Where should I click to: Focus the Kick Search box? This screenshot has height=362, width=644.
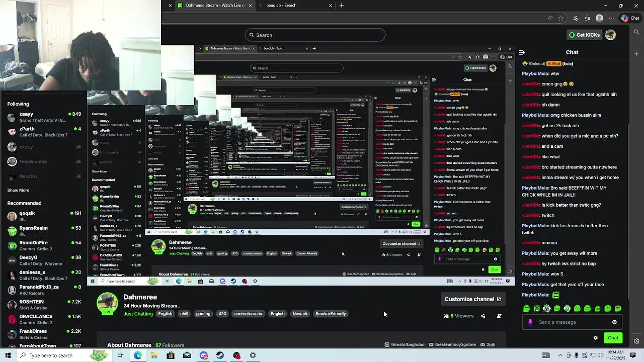pyautogui.click(x=315, y=35)
